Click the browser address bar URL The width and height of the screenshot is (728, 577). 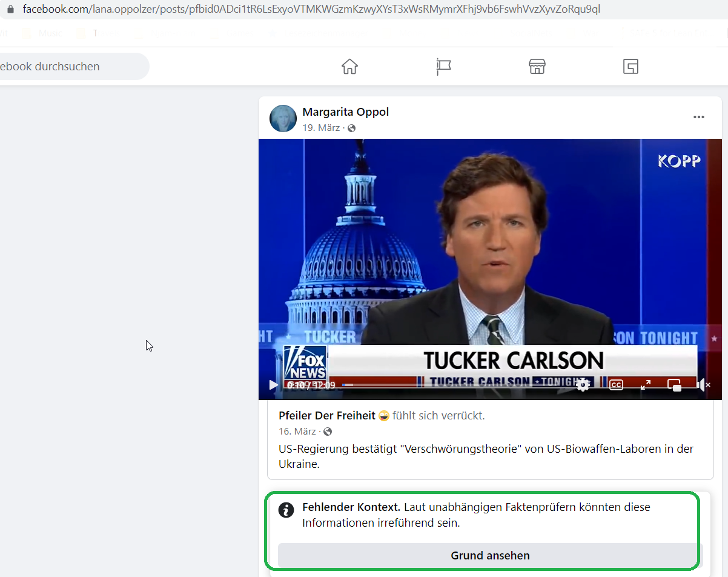[311, 10]
